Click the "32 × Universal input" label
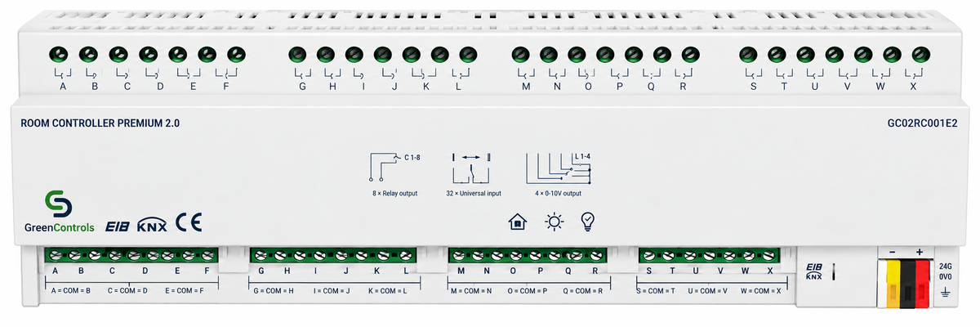This screenshot has width=980, height=327. [474, 194]
